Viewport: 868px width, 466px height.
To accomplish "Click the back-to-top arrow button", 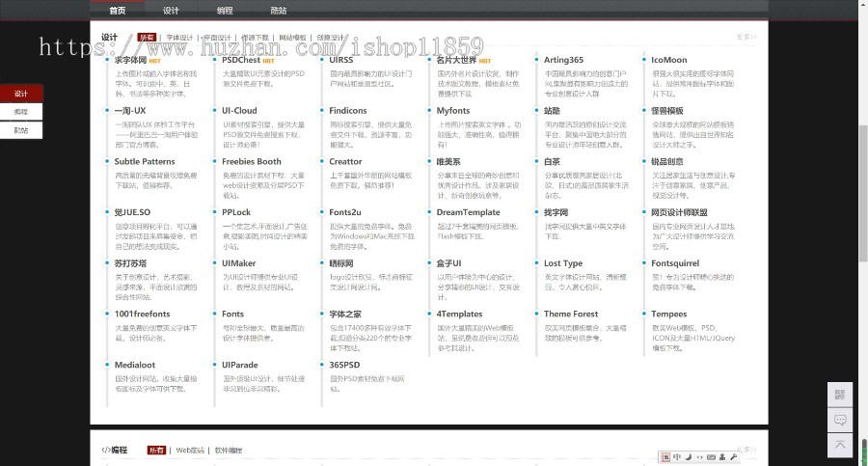I will coord(840,445).
